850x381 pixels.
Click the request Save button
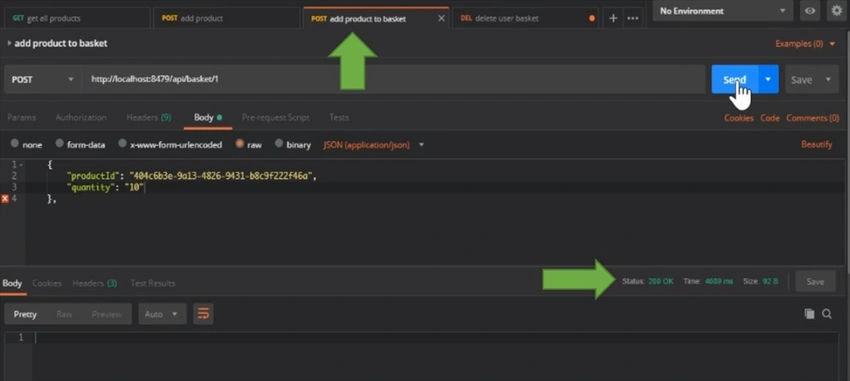(x=802, y=79)
